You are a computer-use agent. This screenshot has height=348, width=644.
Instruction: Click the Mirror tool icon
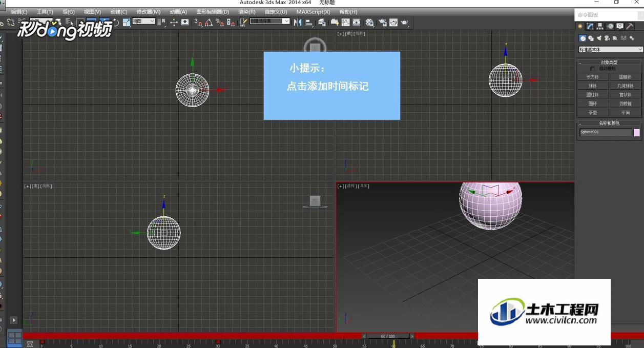coord(298,23)
